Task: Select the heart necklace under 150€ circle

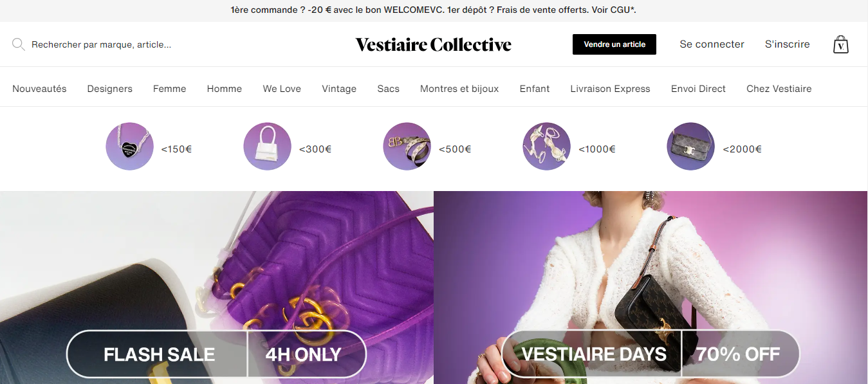Action: pyautogui.click(x=129, y=146)
